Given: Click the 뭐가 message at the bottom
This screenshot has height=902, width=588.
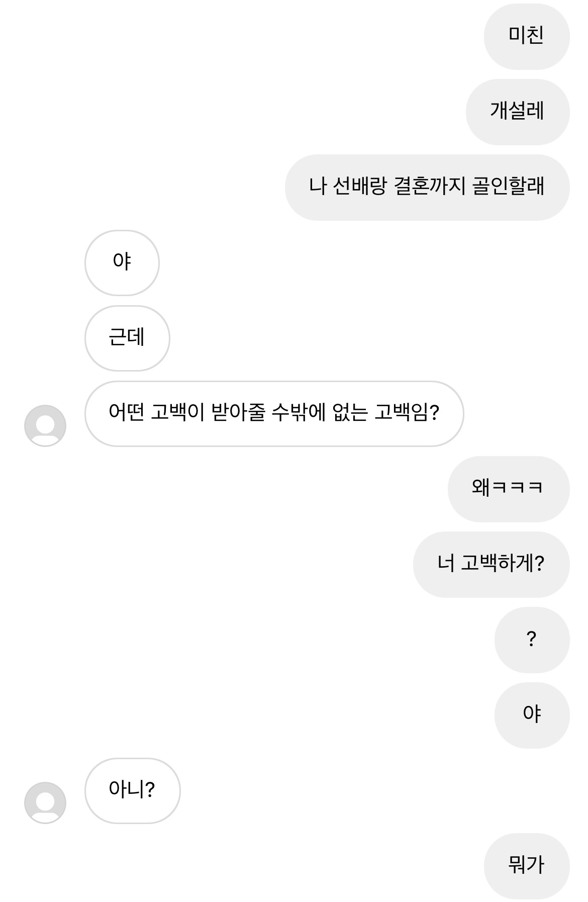Looking at the screenshot, I should coord(526,866).
